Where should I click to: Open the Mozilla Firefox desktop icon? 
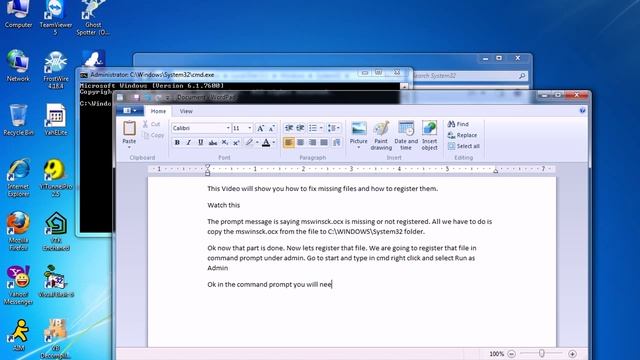(18, 231)
